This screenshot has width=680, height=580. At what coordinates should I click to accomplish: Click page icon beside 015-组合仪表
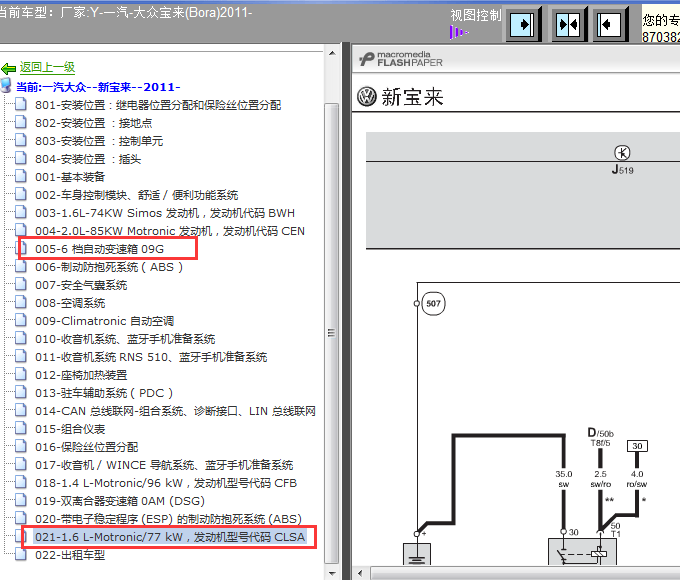pos(20,429)
